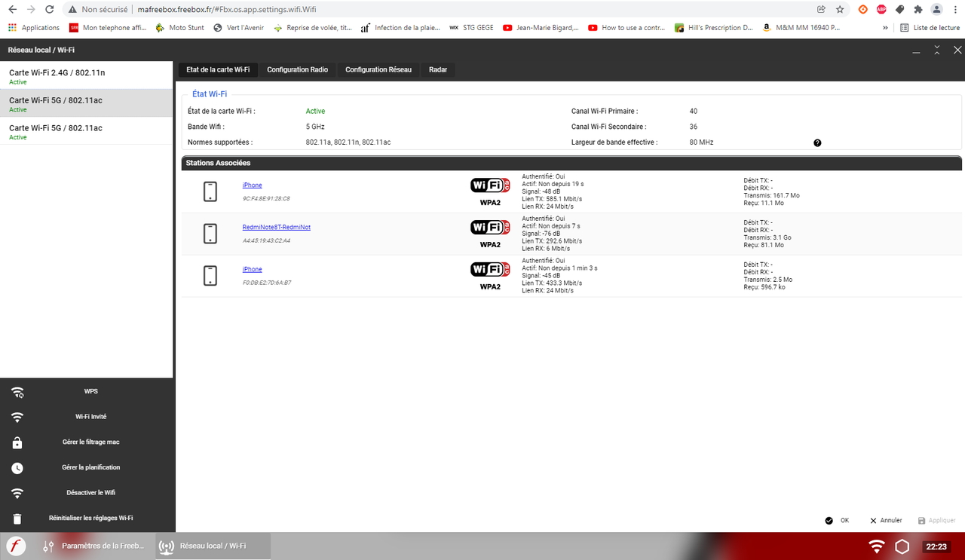Click Canal Wi-Fi Primaire value 40
The width and height of the screenshot is (965, 560).
[694, 112]
